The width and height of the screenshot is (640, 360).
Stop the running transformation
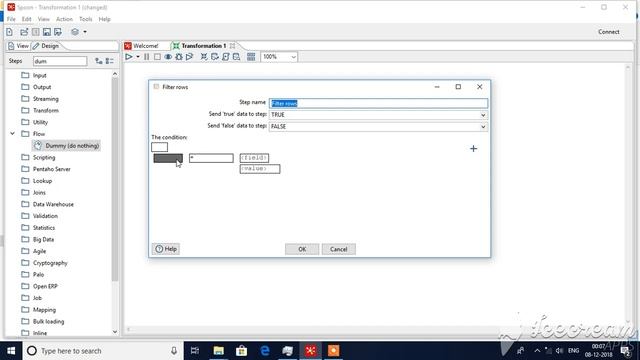(157, 57)
